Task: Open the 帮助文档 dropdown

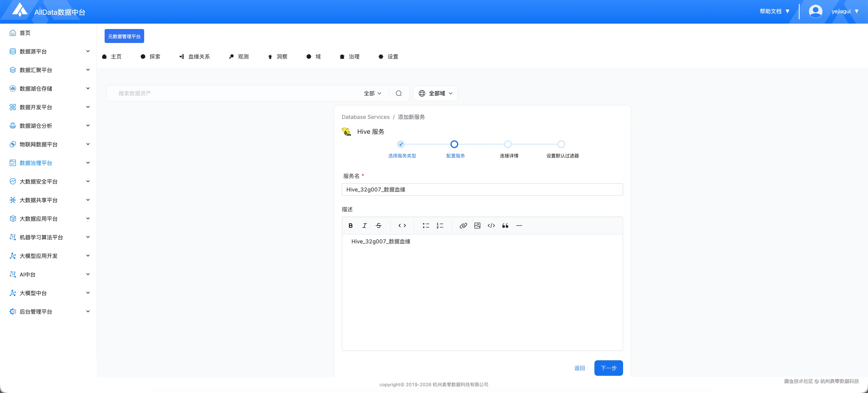Action: click(775, 11)
